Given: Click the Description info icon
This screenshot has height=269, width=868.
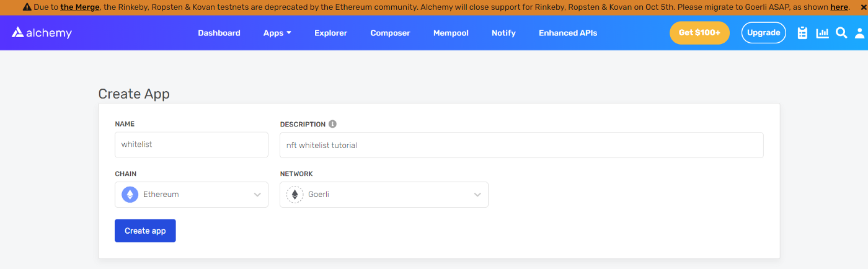Looking at the screenshot, I should click(x=333, y=124).
